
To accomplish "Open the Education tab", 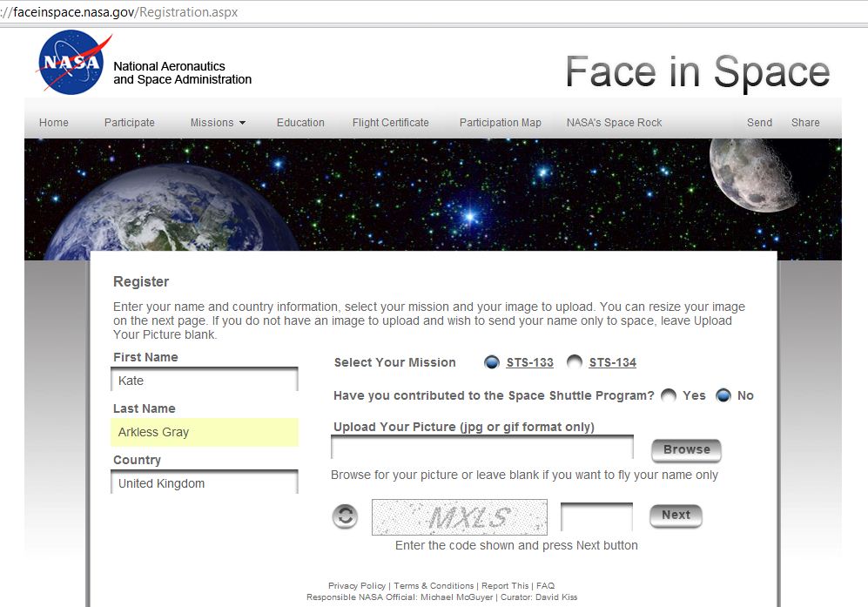I will (x=300, y=123).
